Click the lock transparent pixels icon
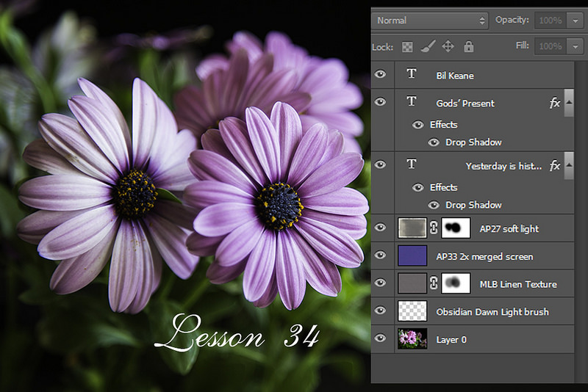The width and height of the screenshot is (588, 392). coord(408,46)
